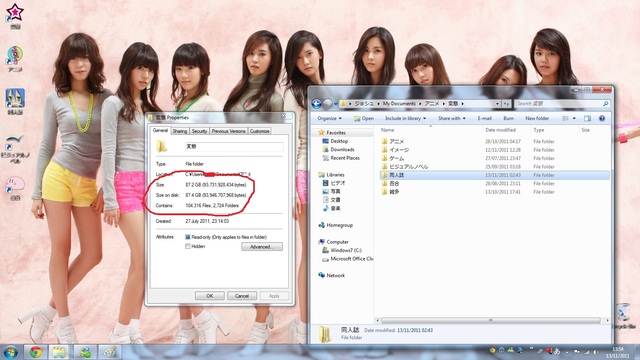The width and height of the screenshot is (640, 360).
Task: Open the Include in library dropdown
Action: [x=405, y=118]
